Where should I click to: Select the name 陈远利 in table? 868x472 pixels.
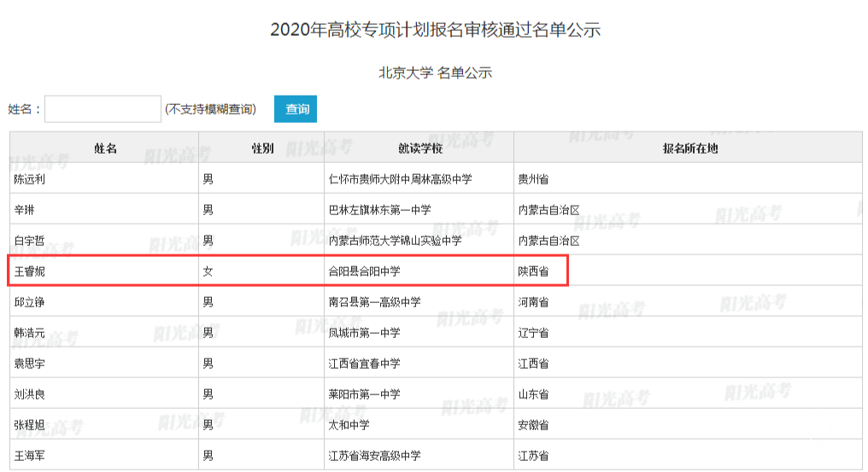(30, 179)
